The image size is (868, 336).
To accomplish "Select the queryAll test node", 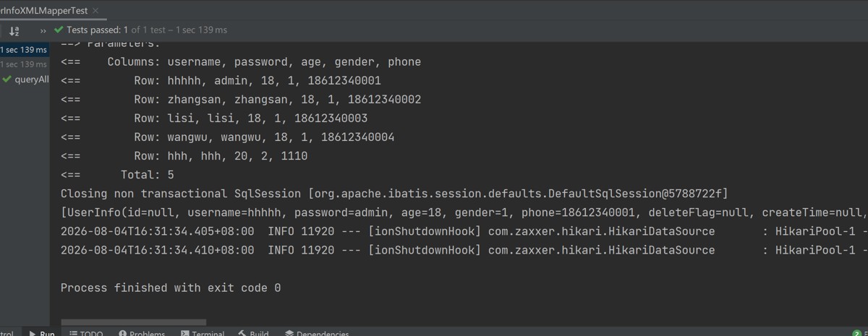I will click(32, 79).
